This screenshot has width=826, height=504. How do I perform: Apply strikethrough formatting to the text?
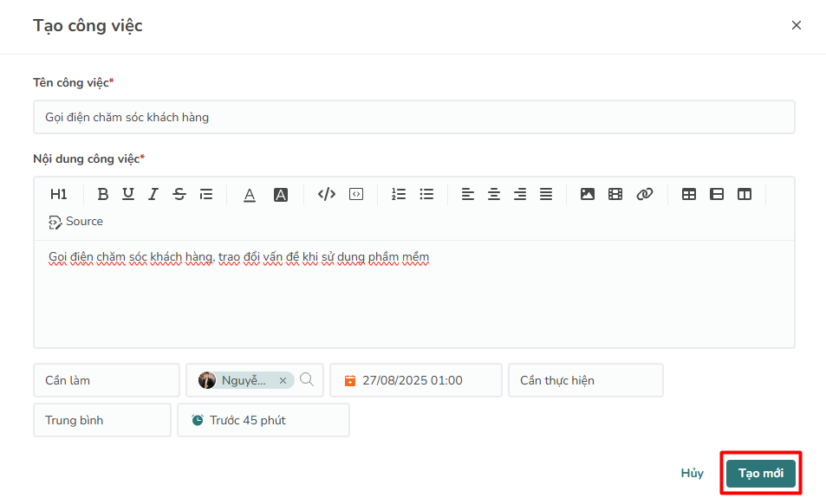click(179, 194)
